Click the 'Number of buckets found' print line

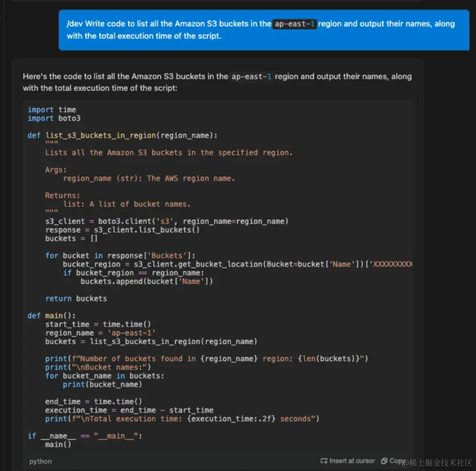pyautogui.click(x=206, y=359)
